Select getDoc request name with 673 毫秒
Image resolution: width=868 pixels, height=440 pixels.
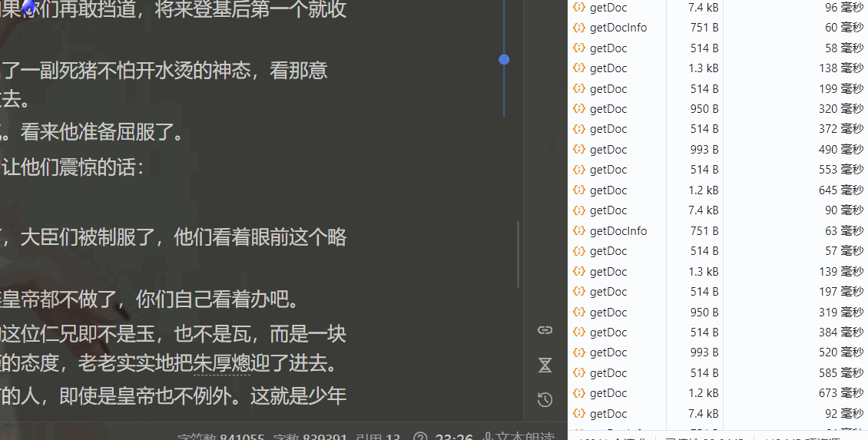click(x=608, y=393)
